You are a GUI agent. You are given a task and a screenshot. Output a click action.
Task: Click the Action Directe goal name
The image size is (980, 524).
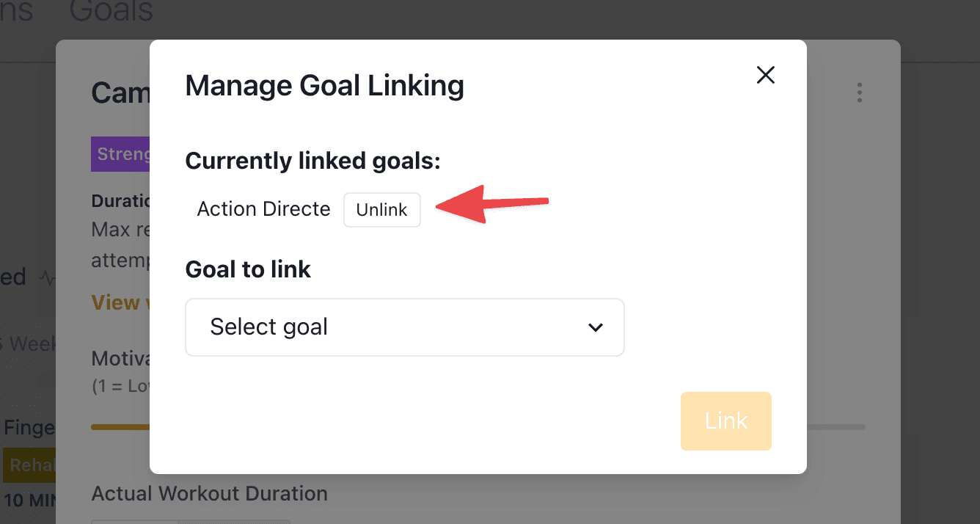(263, 209)
